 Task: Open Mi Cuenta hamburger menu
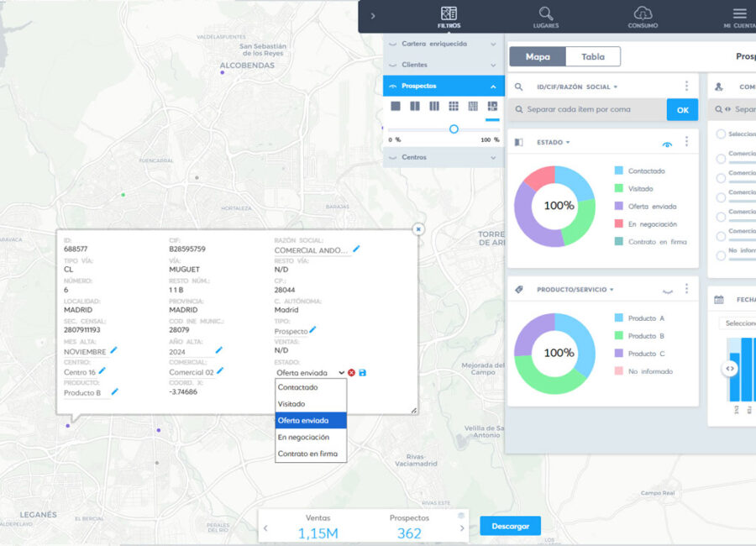[x=739, y=14]
